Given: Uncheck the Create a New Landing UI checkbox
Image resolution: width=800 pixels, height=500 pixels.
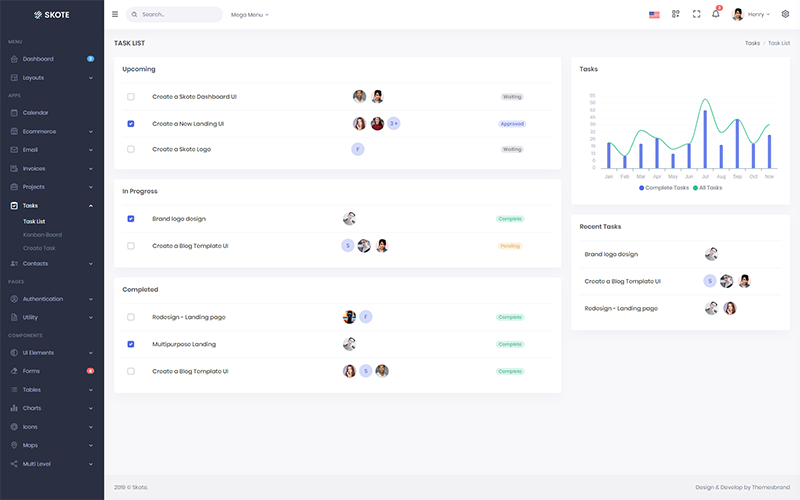Looking at the screenshot, I should pyautogui.click(x=131, y=124).
